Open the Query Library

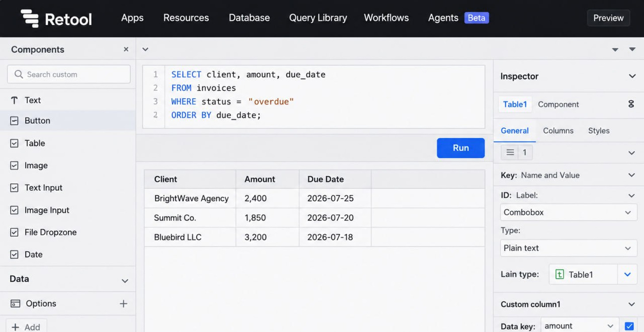click(x=318, y=18)
